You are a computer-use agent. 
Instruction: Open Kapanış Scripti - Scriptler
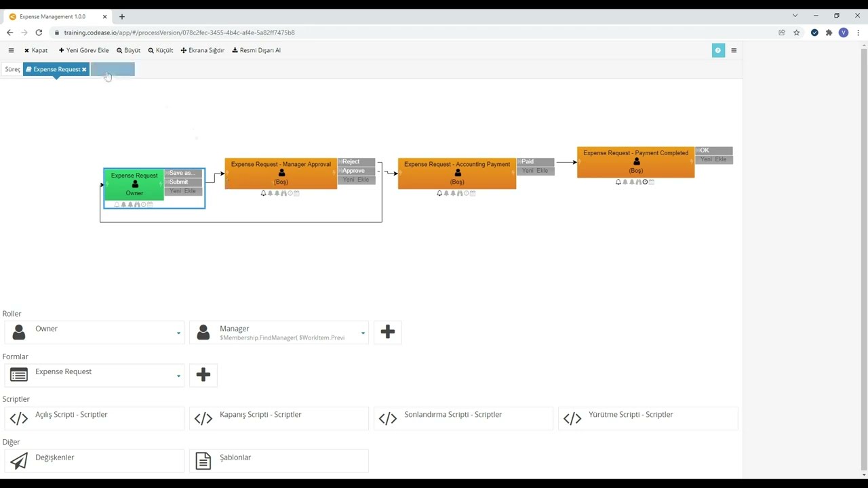coord(279,418)
